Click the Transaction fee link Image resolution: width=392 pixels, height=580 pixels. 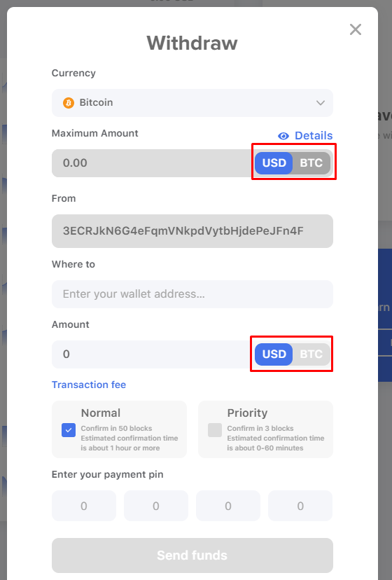(x=89, y=385)
